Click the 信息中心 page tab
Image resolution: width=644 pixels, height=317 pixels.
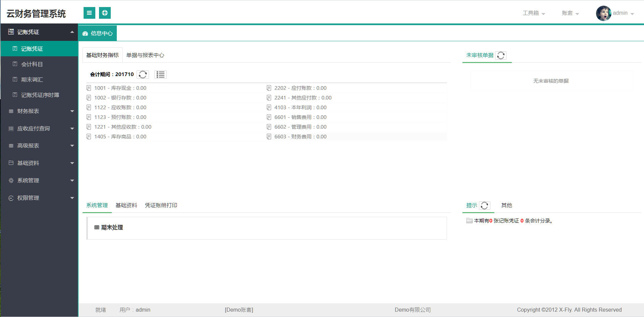(98, 34)
